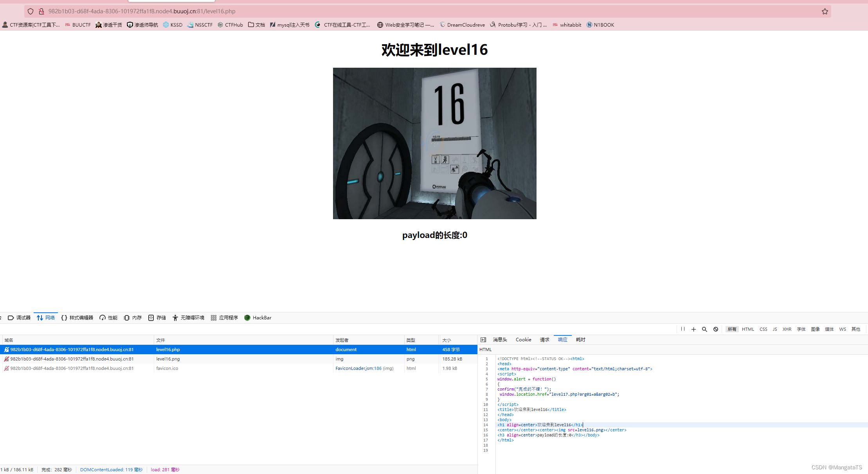Filter requests by HTML
The height and width of the screenshot is (474, 868).
[x=748, y=329]
